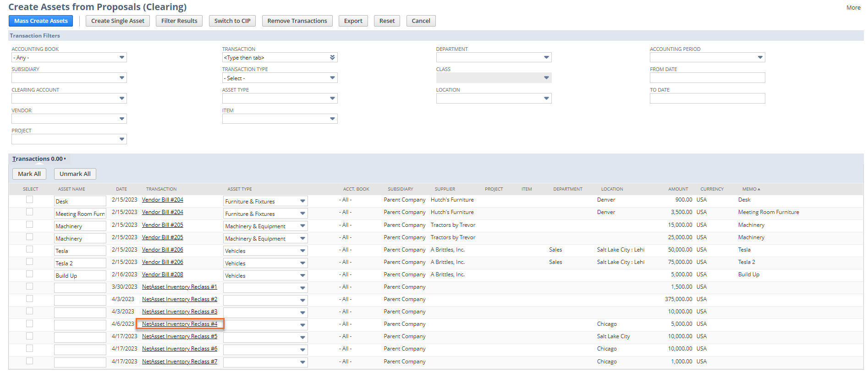Click the From Date field
Viewport: 868px width, 373px height.
click(x=707, y=78)
